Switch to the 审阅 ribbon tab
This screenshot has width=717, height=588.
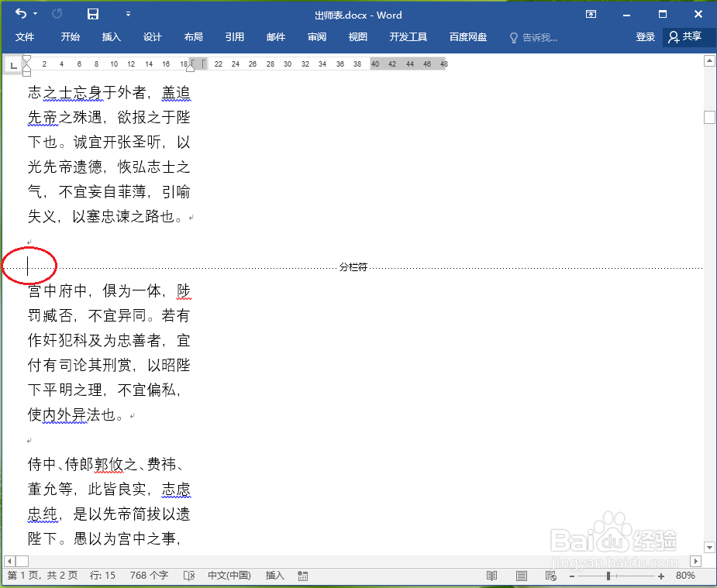[316, 36]
